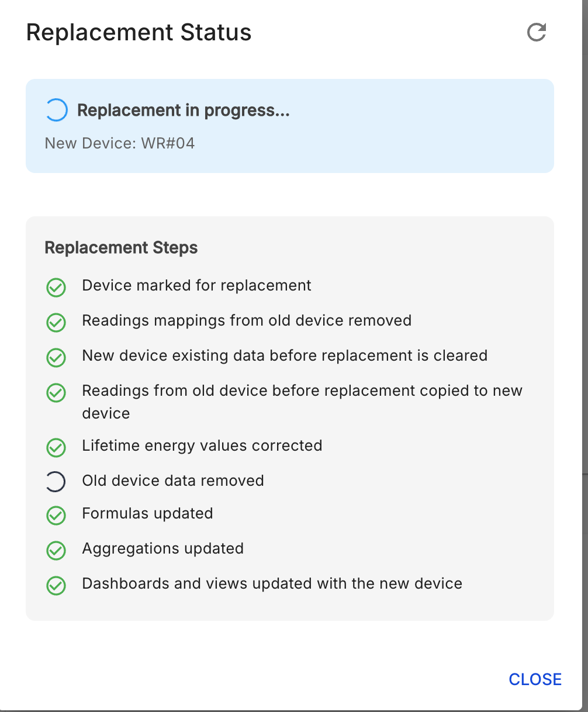The image size is (588, 712).
Task: Click the Replacement in progress text
Action: (x=184, y=110)
